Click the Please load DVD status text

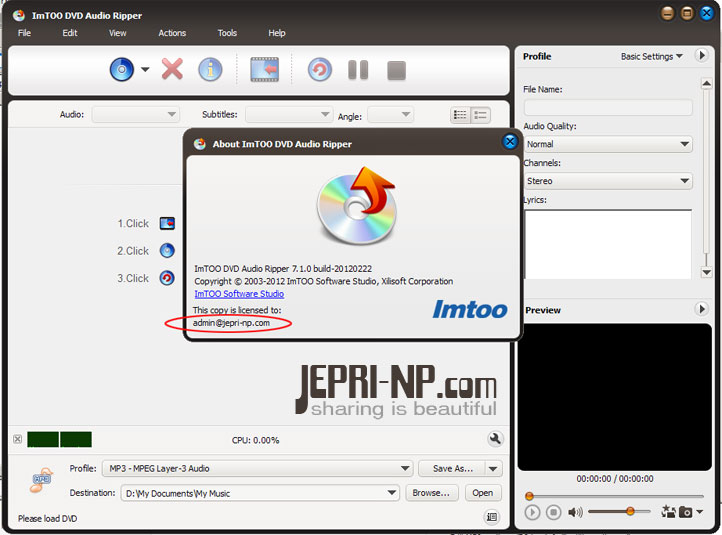(x=47, y=518)
